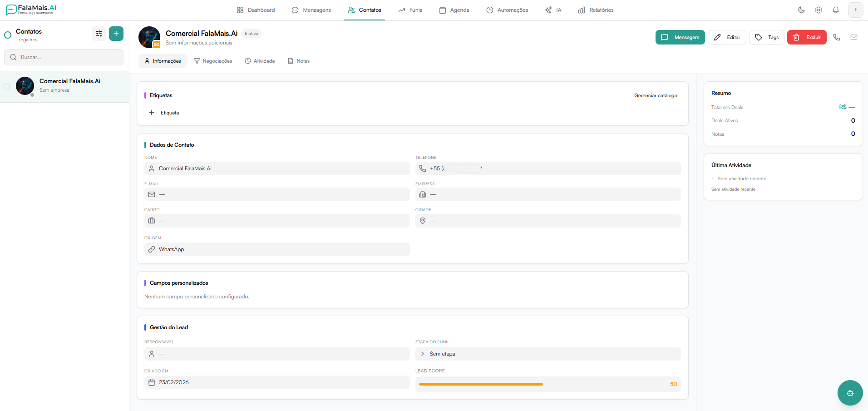The image size is (868, 411).
Task: Toggle select-all contacts circle
Action: (8, 35)
